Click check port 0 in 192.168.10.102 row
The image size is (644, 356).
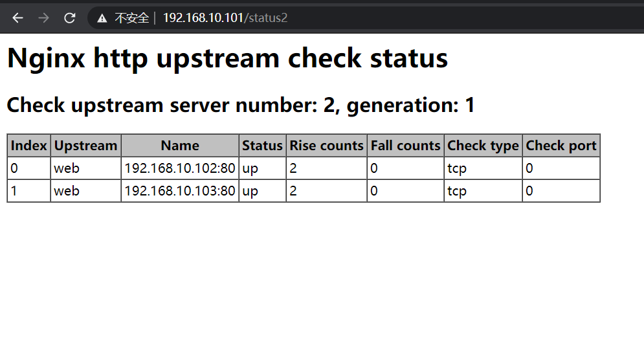pyautogui.click(x=561, y=168)
